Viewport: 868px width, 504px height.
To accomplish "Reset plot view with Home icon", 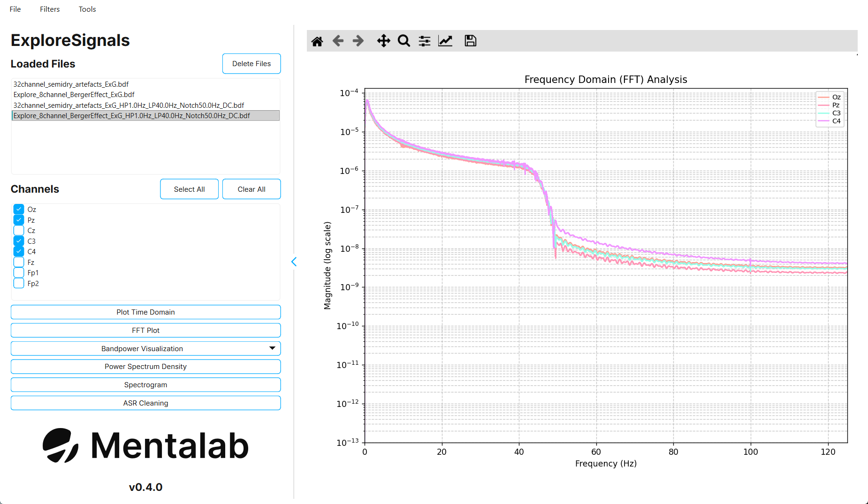I will point(317,41).
